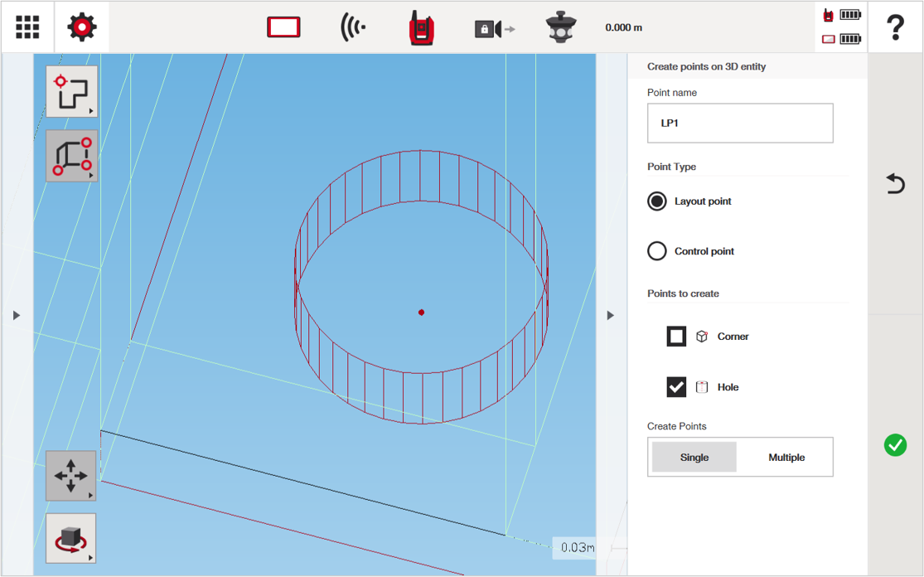This screenshot has width=924, height=577.
Task: Select the instrument controller icon in the toolbar
Action: click(423, 26)
